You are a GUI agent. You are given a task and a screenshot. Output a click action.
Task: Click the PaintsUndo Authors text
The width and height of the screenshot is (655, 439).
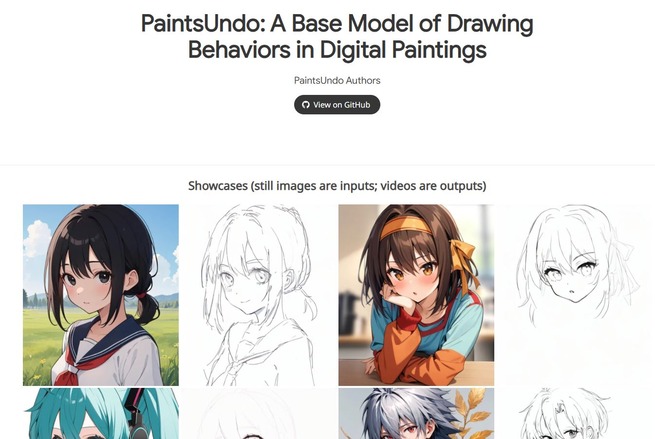(337, 81)
